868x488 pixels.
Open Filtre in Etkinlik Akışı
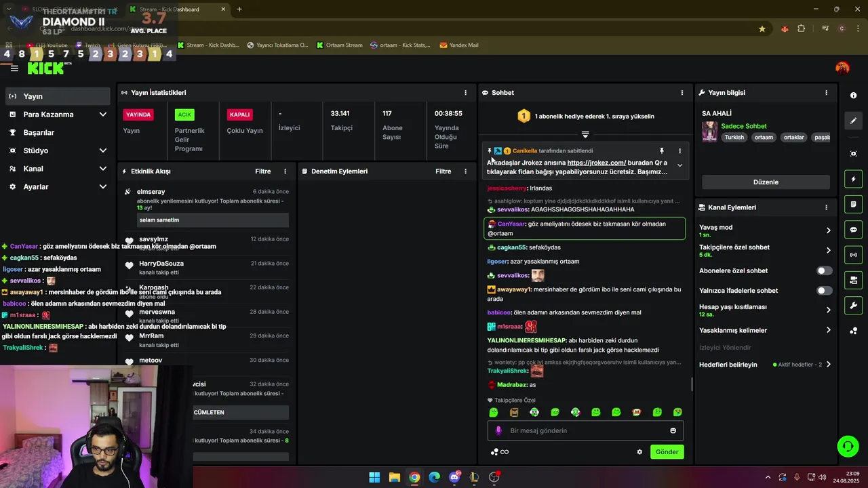click(x=263, y=171)
